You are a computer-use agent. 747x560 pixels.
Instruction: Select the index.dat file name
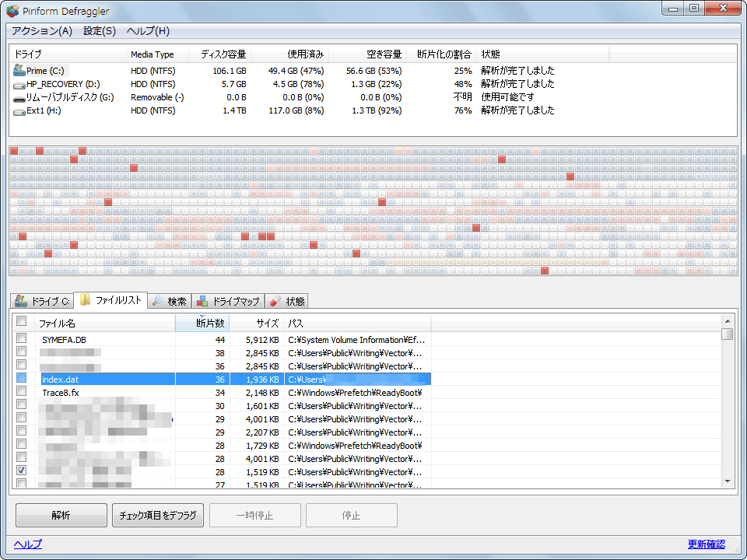click(x=61, y=380)
